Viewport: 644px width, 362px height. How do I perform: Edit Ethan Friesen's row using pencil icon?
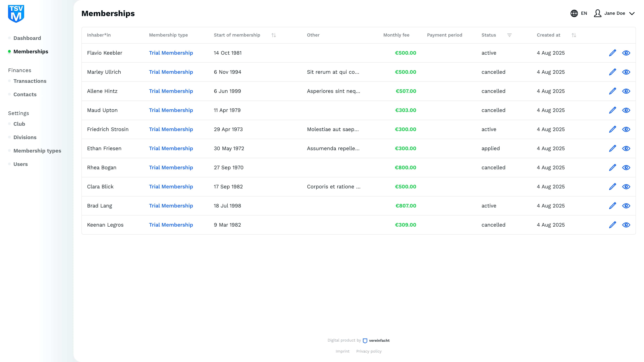(612, 148)
